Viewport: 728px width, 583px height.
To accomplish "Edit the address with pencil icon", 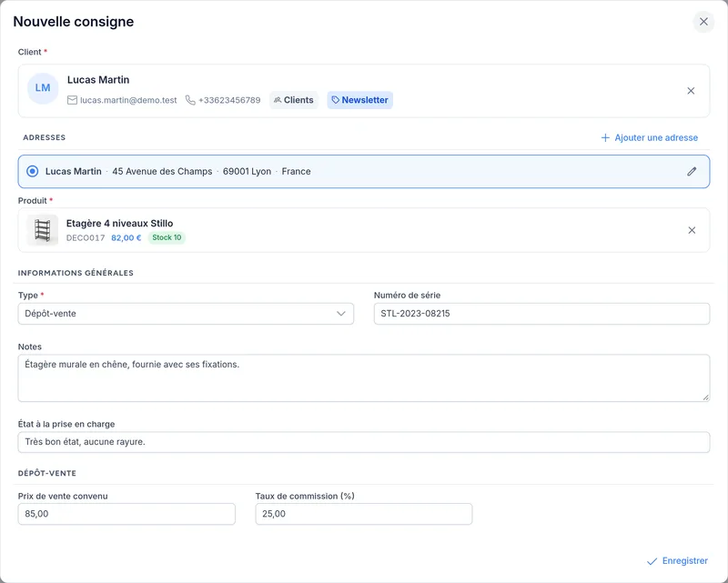I will (x=692, y=172).
